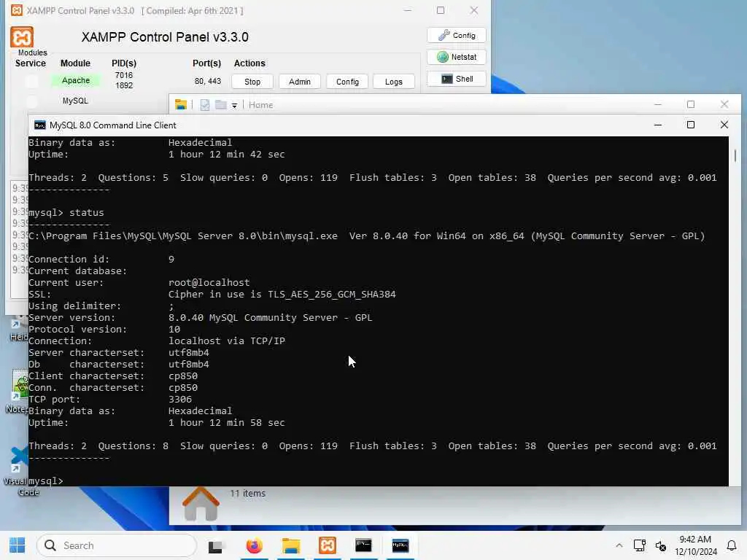
Task: Open clock and date 9:42 AM
Action: 695,545
